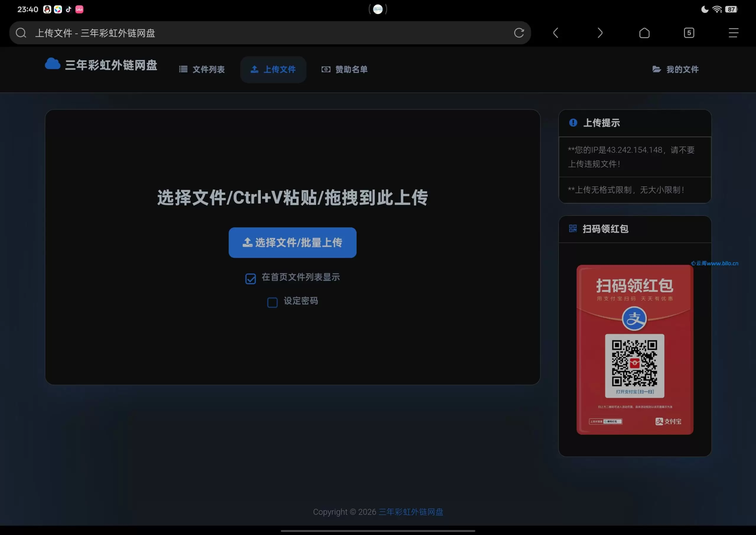The width and height of the screenshot is (756, 535).
Task: Go forward with the browser forward arrow
Action: pyautogui.click(x=600, y=32)
